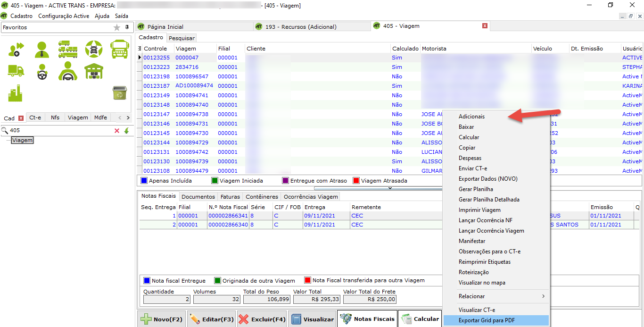Screen dimensions: 644x327
Task: Click the green arrow beside the search
Action: 126,131
